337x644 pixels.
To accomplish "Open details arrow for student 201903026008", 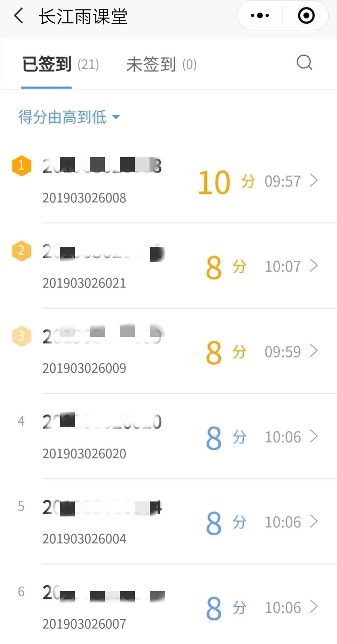I will click(x=314, y=180).
